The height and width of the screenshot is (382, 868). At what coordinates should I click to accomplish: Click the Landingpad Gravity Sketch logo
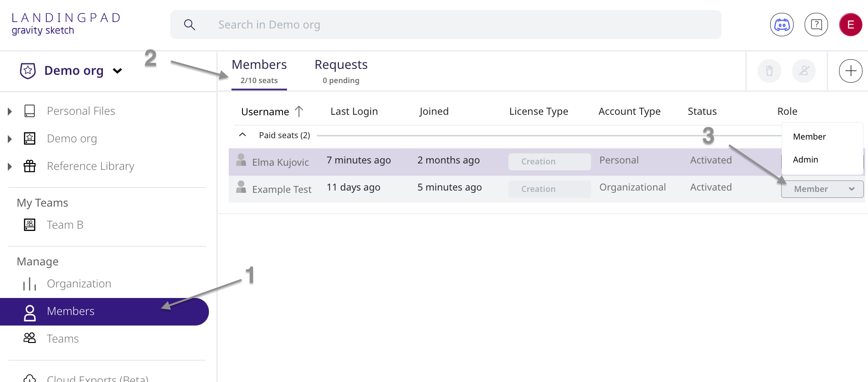(66, 24)
